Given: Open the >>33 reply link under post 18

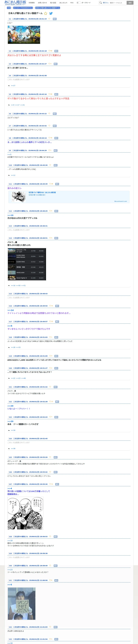Looking at the screenshot, I should [18, 347].
